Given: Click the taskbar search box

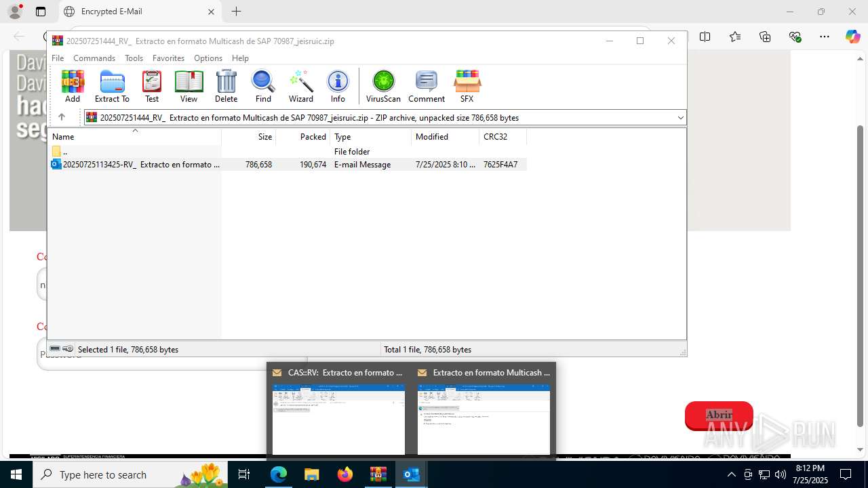Looking at the screenshot, I should click(130, 474).
